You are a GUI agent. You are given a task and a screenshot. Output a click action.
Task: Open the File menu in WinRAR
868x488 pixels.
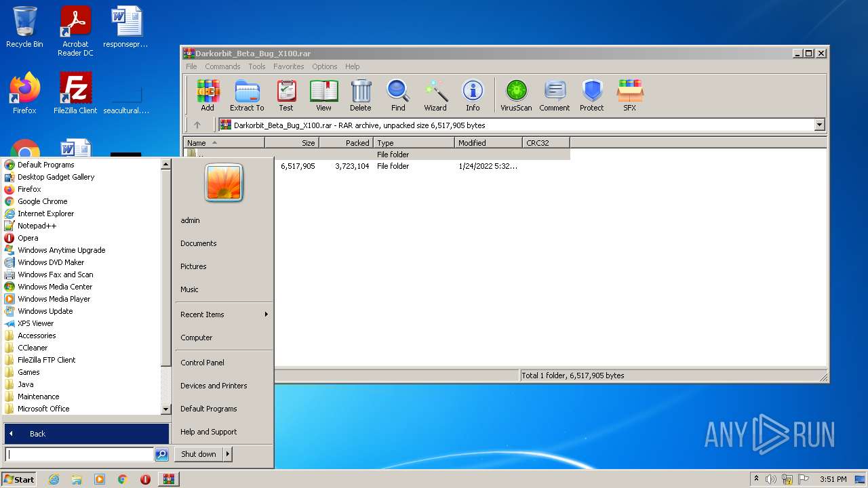point(191,66)
